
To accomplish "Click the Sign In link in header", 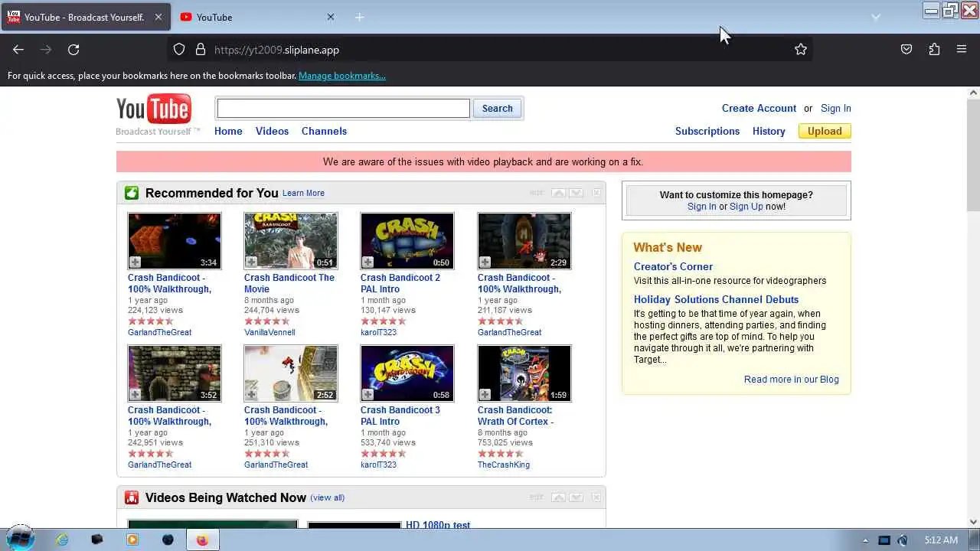I will tap(836, 108).
